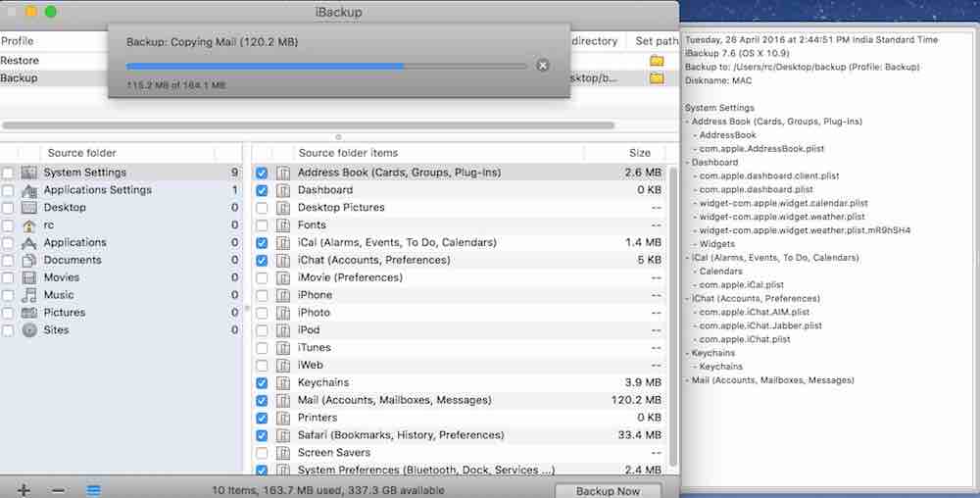Viewport: 980px width, 498px height.
Task: Click Keychains heading in log window
Action: tap(713, 353)
